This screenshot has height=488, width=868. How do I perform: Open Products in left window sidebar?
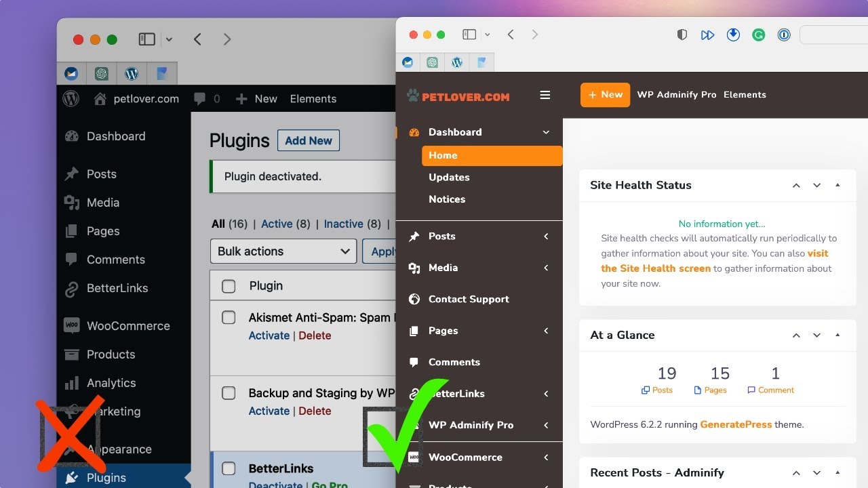(111, 354)
